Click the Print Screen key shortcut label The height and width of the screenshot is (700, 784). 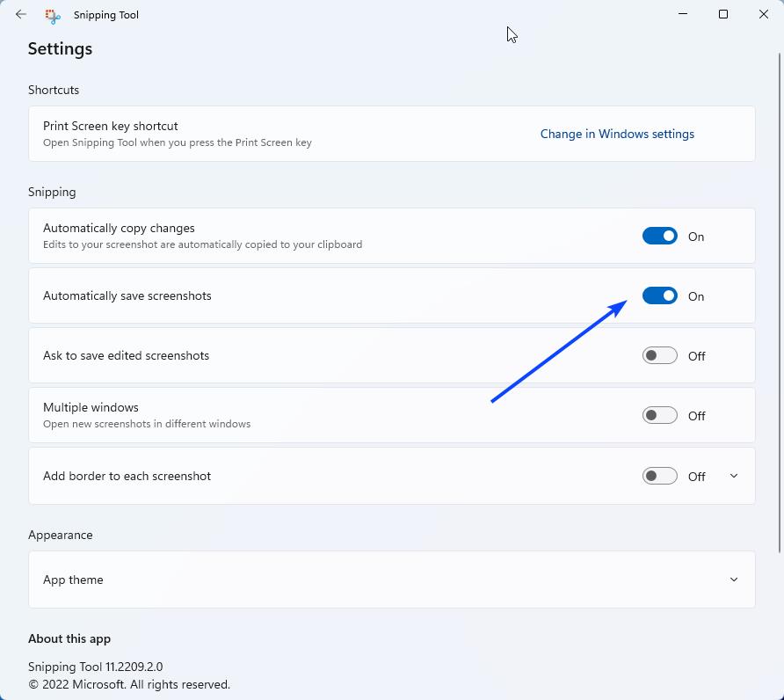(111, 126)
